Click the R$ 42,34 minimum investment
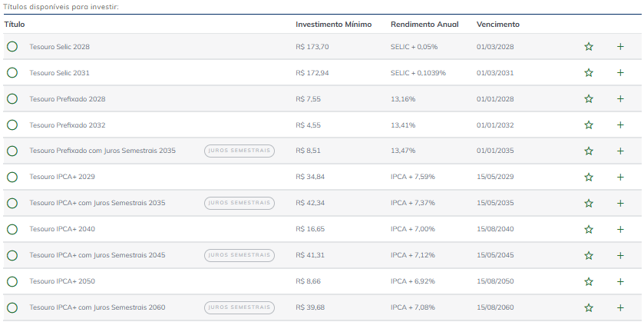 point(310,203)
